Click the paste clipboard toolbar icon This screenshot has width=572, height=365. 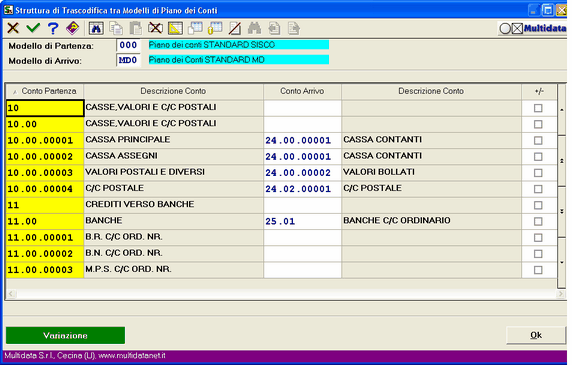pos(136,28)
